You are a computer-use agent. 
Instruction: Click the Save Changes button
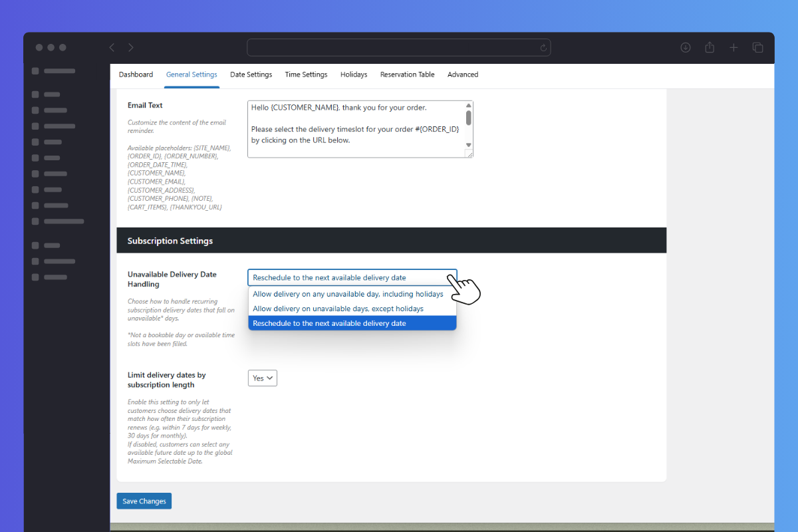[144, 501]
